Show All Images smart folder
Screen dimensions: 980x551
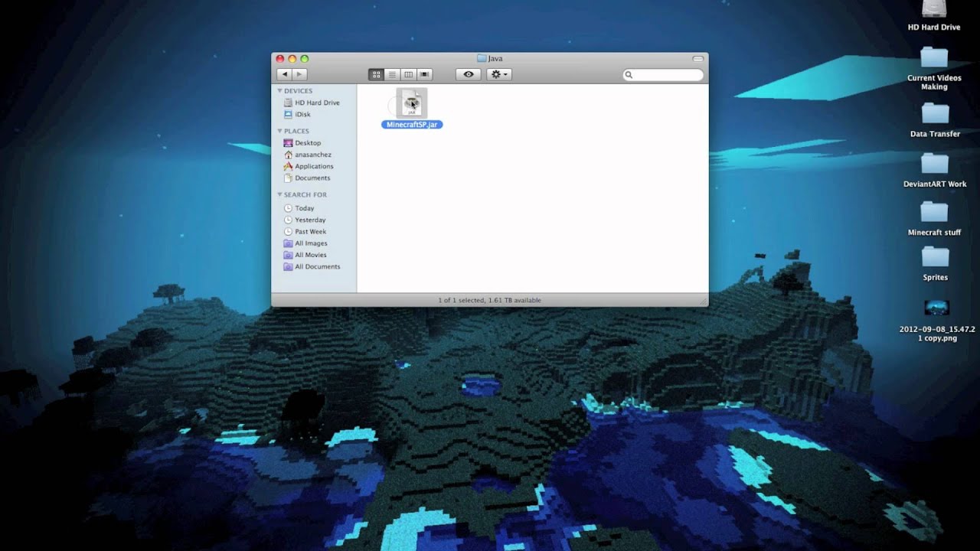click(x=305, y=243)
